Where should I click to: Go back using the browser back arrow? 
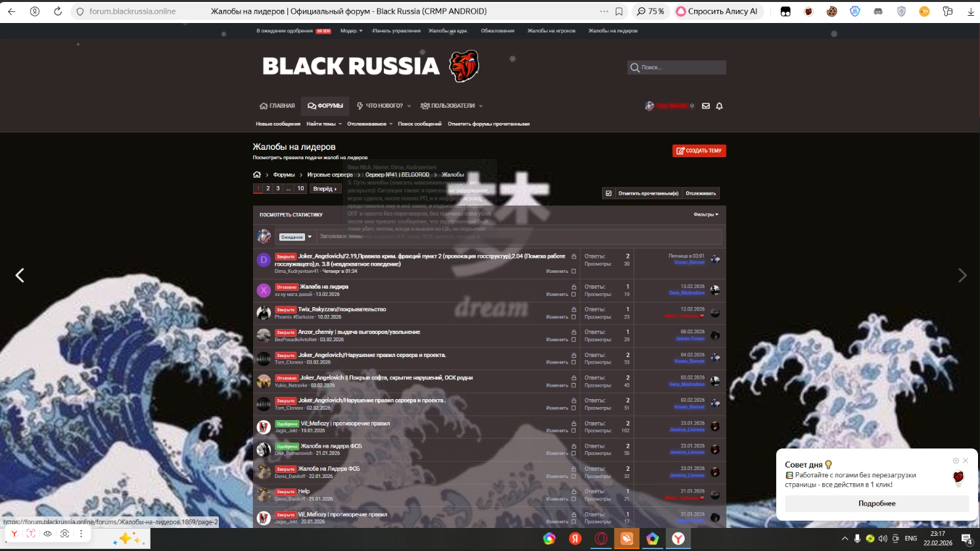tap(12, 11)
